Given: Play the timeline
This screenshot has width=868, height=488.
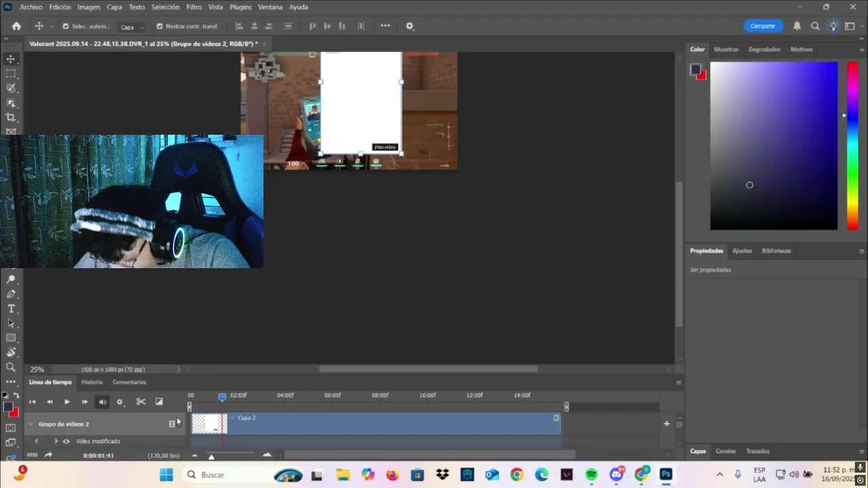Looking at the screenshot, I should click(x=67, y=401).
